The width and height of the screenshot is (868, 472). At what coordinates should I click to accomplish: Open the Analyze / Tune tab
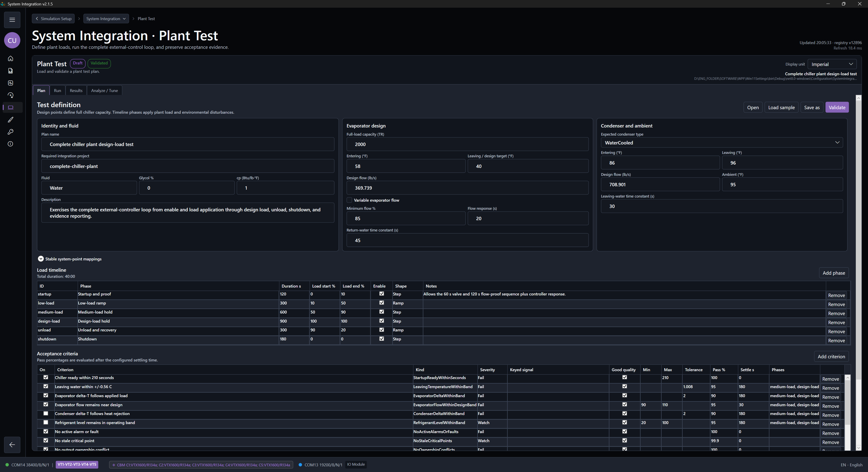(x=104, y=91)
